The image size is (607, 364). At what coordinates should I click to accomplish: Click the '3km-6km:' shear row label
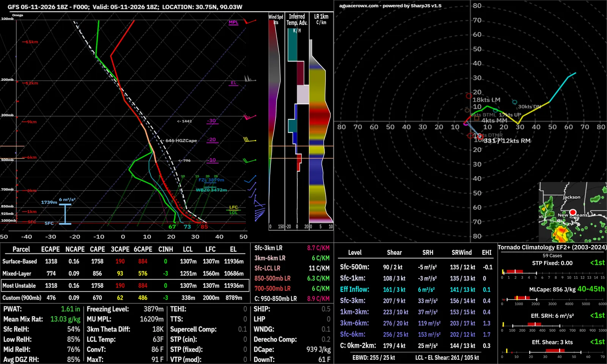point(354,323)
